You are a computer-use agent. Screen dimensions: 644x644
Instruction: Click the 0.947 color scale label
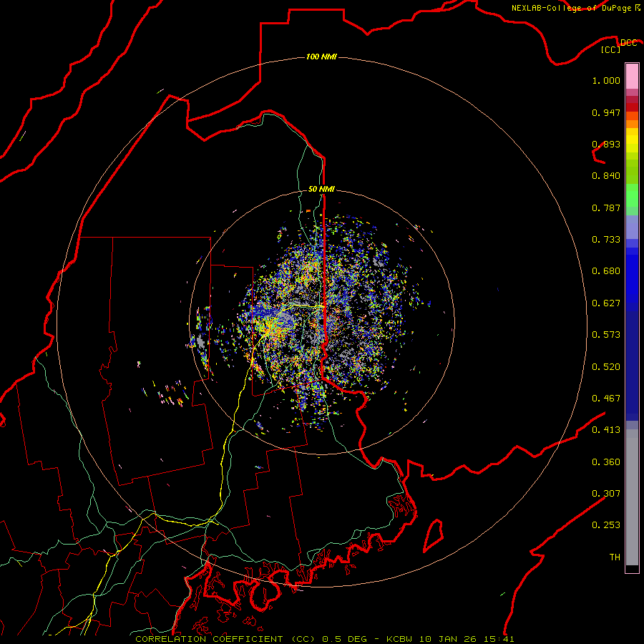point(606,112)
